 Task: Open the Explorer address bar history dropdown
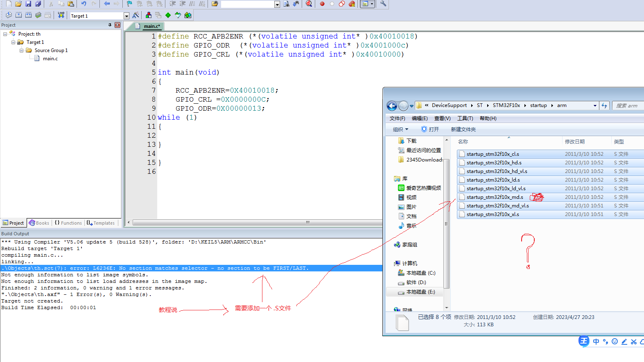coord(595,106)
